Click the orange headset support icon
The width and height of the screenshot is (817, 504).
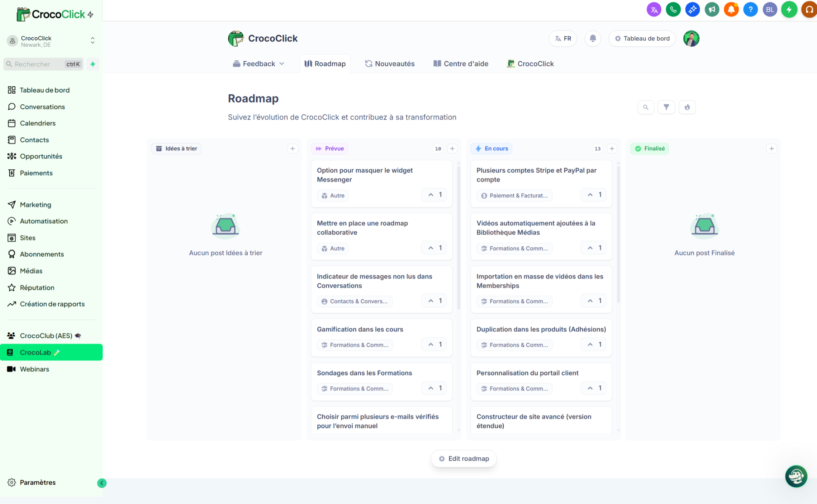[x=809, y=10]
